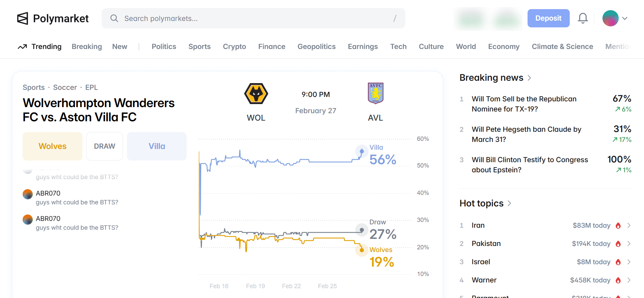
Task: Click the Iran hot topic flame icon
Action: tap(618, 226)
